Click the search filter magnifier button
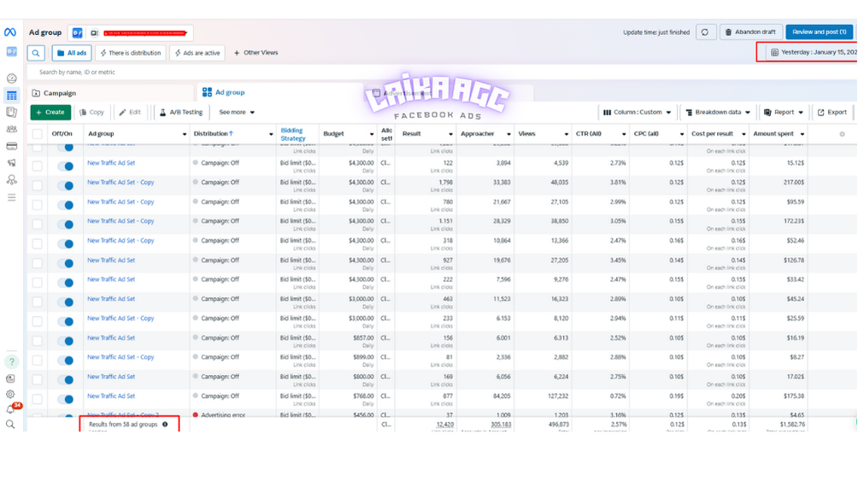The width and height of the screenshot is (858, 504). point(36,53)
